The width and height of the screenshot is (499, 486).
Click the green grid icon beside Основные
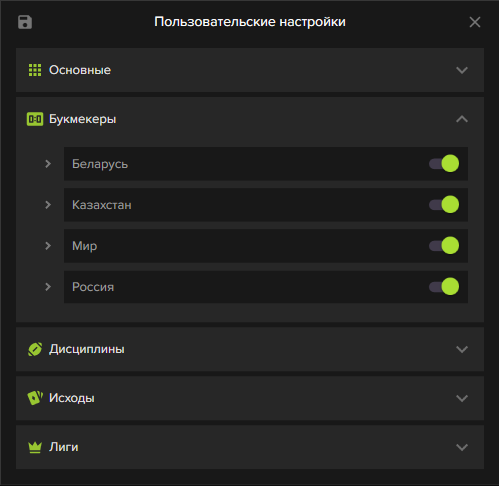click(35, 70)
